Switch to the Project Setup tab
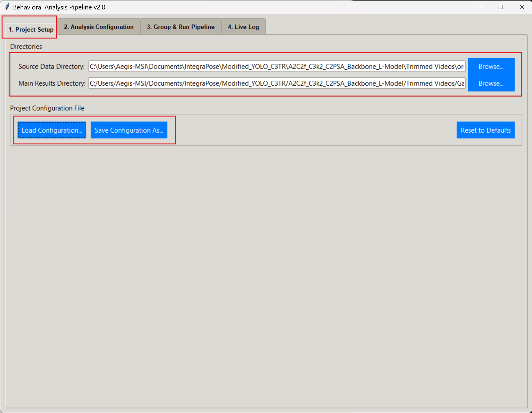This screenshot has height=413, width=532. pos(31,30)
